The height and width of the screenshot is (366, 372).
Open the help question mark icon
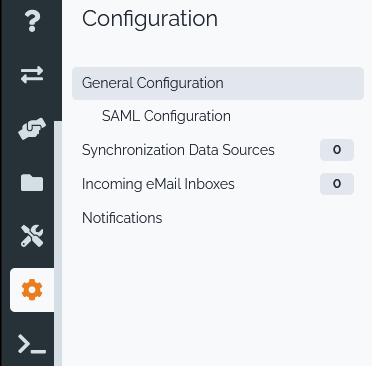(x=32, y=21)
